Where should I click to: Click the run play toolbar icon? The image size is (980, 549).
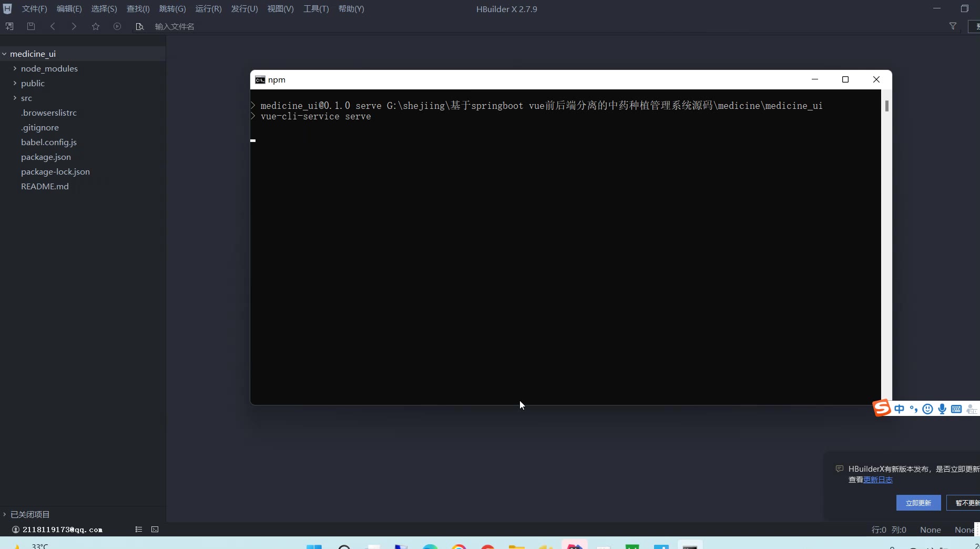[x=117, y=26]
